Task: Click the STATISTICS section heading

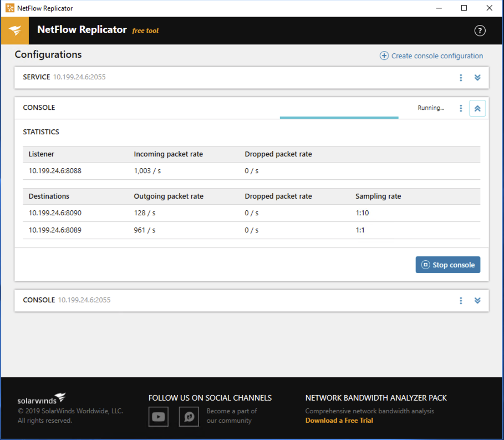Action: [x=41, y=132]
